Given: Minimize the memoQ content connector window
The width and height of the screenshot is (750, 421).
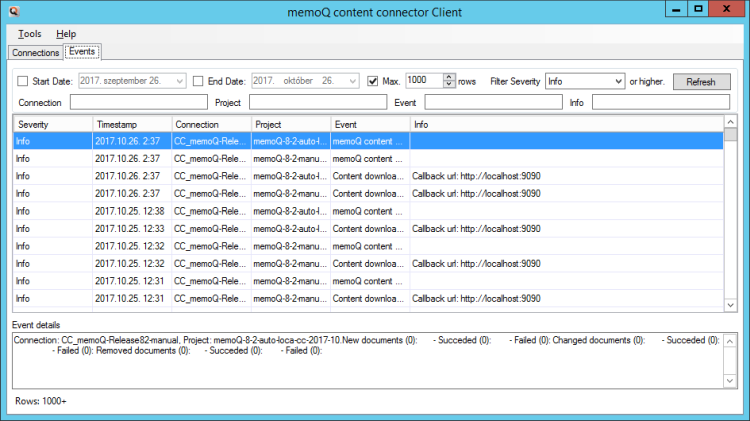Looking at the screenshot, I should pyautogui.click(x=676, y=9).
